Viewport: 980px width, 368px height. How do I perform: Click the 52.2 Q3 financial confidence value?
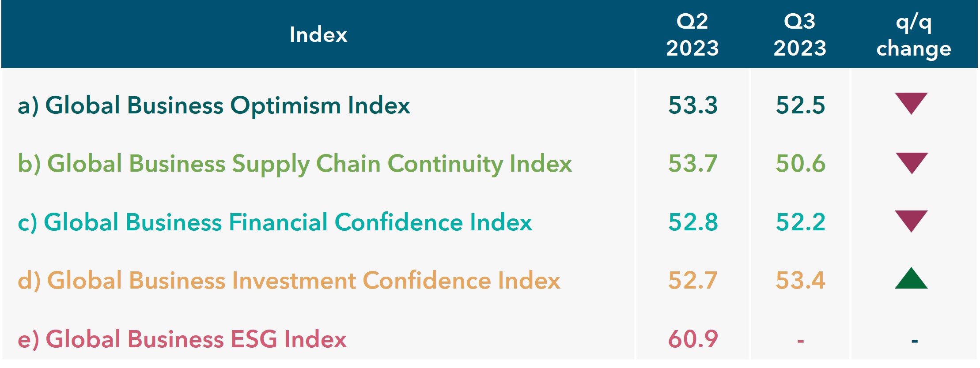click(800, 222)
